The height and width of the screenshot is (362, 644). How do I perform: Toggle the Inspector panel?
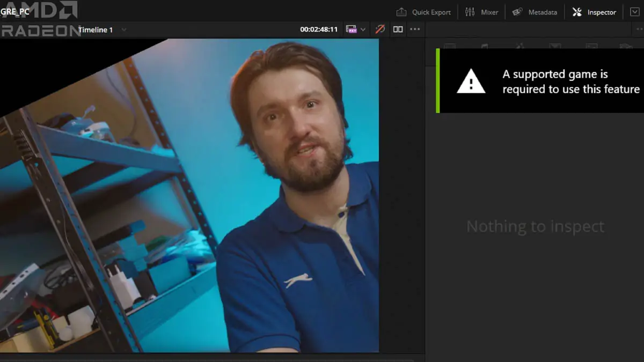tap(594, 12)
